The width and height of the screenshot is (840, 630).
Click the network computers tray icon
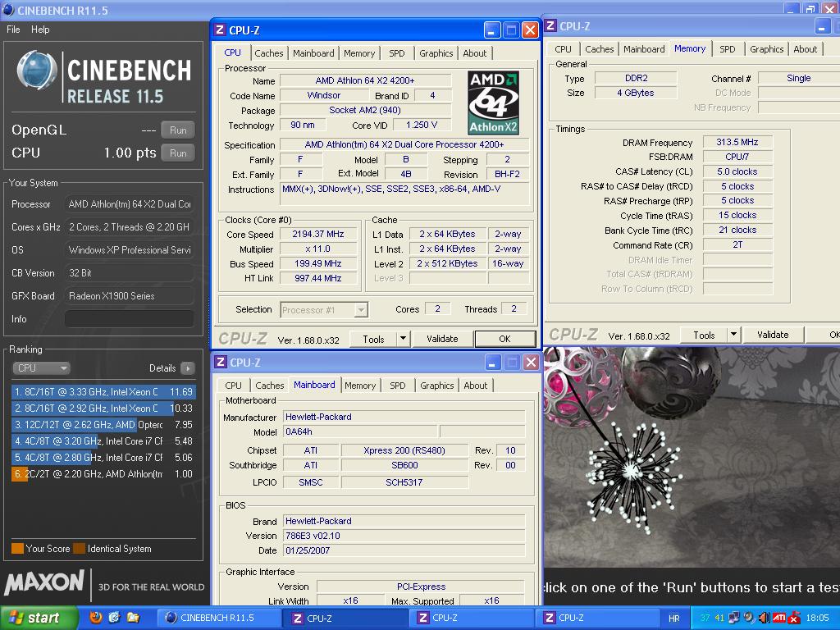click(x=734, y=618)
